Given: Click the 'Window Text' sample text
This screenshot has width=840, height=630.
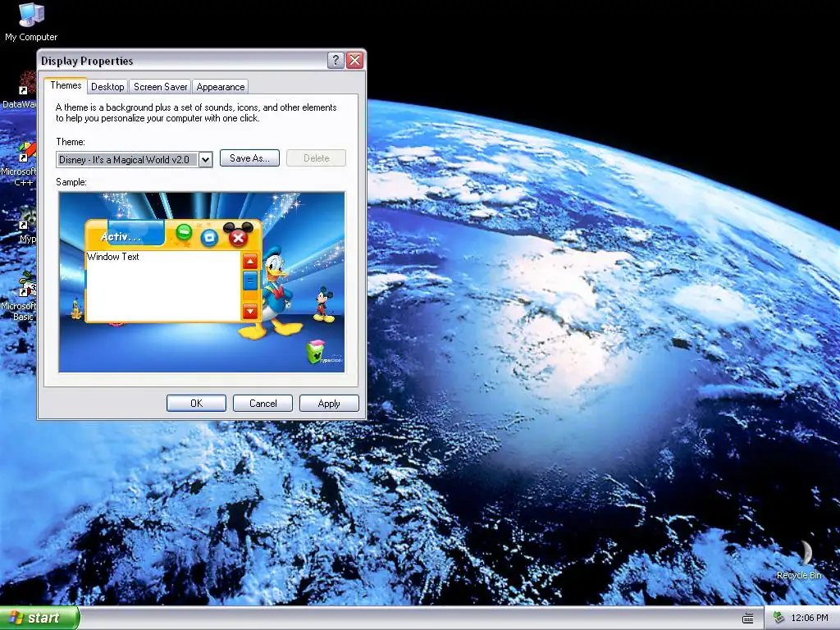Looking at the screenshot, I should pyautogui.click(x=112, y=257).
